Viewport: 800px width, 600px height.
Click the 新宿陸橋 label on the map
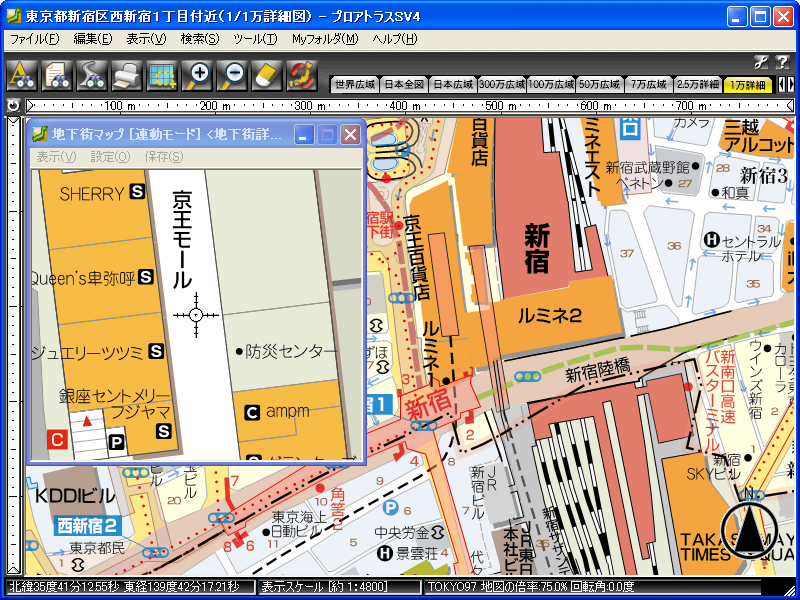(597, 372)
